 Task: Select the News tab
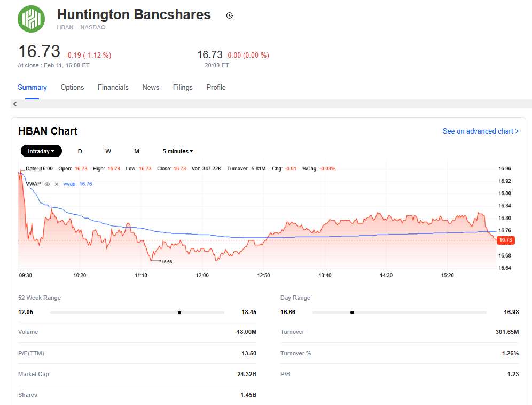click(x=151, y=87)
